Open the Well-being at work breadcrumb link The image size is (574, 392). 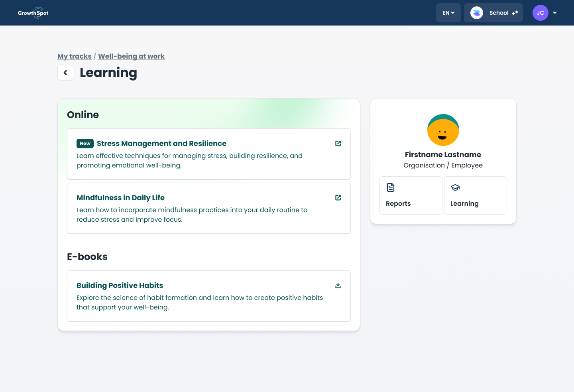tap(131, 56)
